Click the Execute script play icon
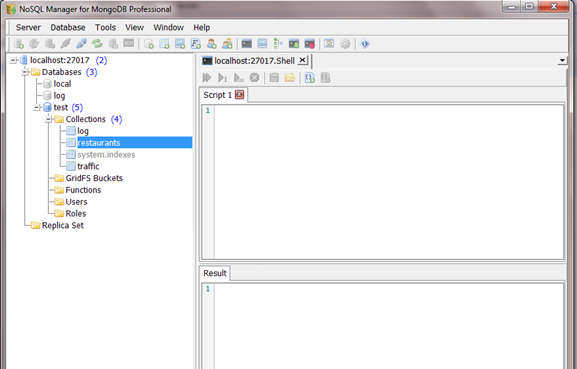Screen dimensions: 577x369 point(207,78)
